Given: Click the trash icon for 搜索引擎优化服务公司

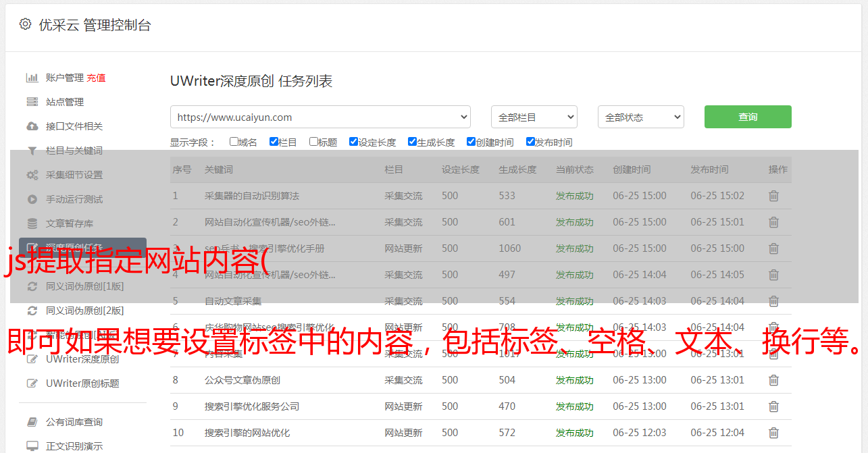Looking at the screenshot, I should point(773,406).
